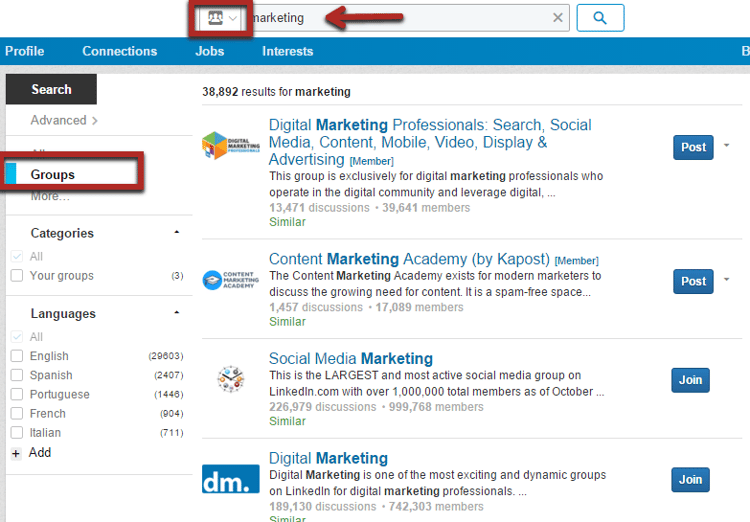View Similar groups to Content Marketing Academy

click(x=287, y=322)
